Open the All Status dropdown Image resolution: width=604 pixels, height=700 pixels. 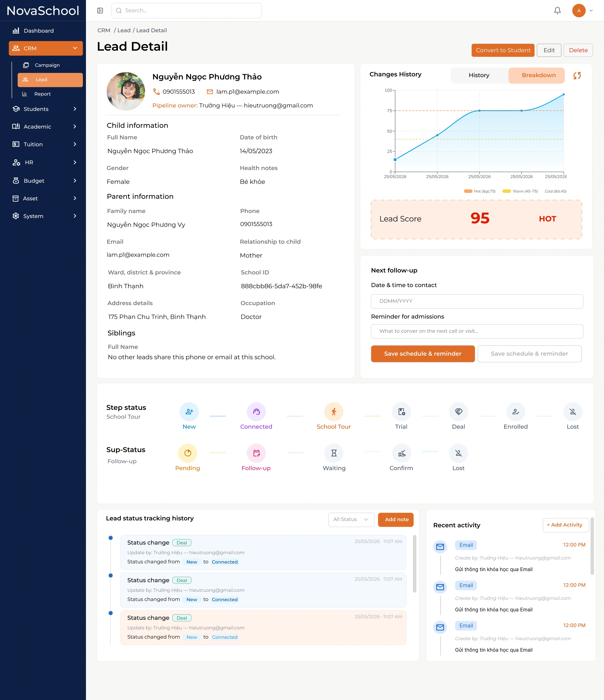tap(351, 519)
